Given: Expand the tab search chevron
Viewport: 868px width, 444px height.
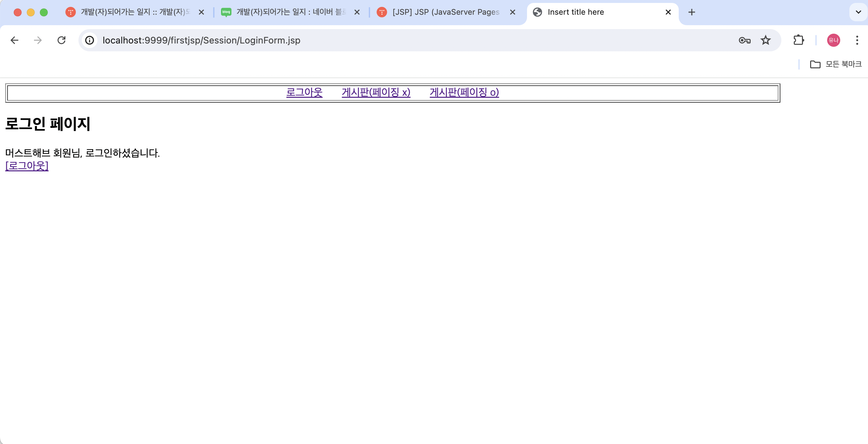Looking at the screenshot, I should pyautogui.click(x=858, y=12).
